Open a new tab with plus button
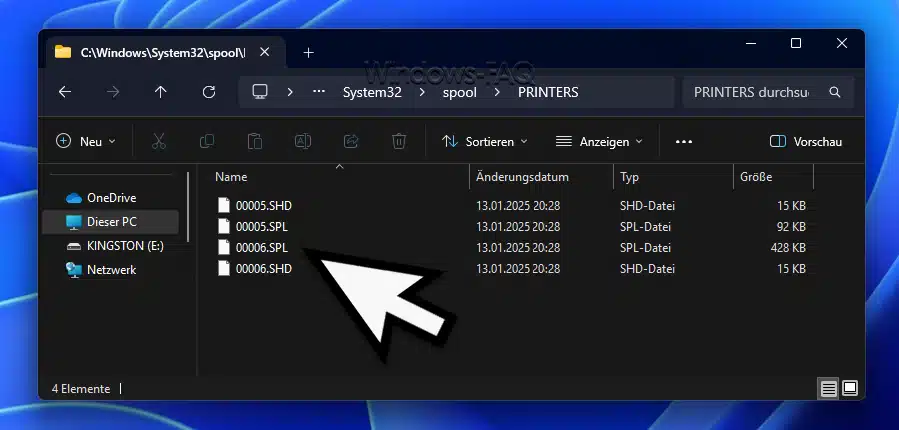Viewport: 899px width, 430px height. point(308,52)
